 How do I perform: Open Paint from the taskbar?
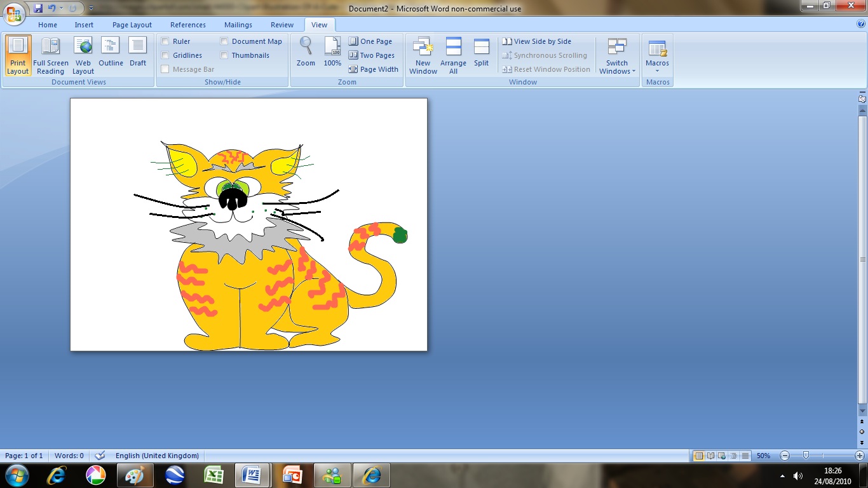[135, 475]
